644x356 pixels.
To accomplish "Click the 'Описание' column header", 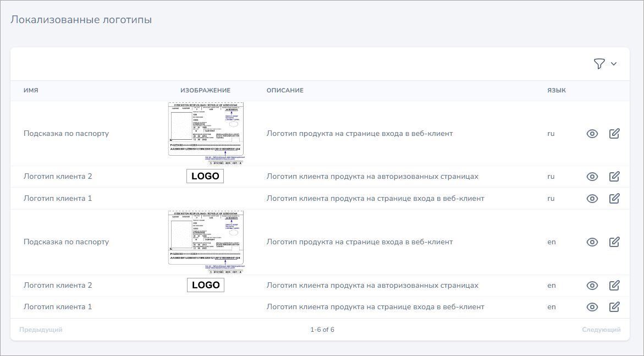I will [285, 90].
